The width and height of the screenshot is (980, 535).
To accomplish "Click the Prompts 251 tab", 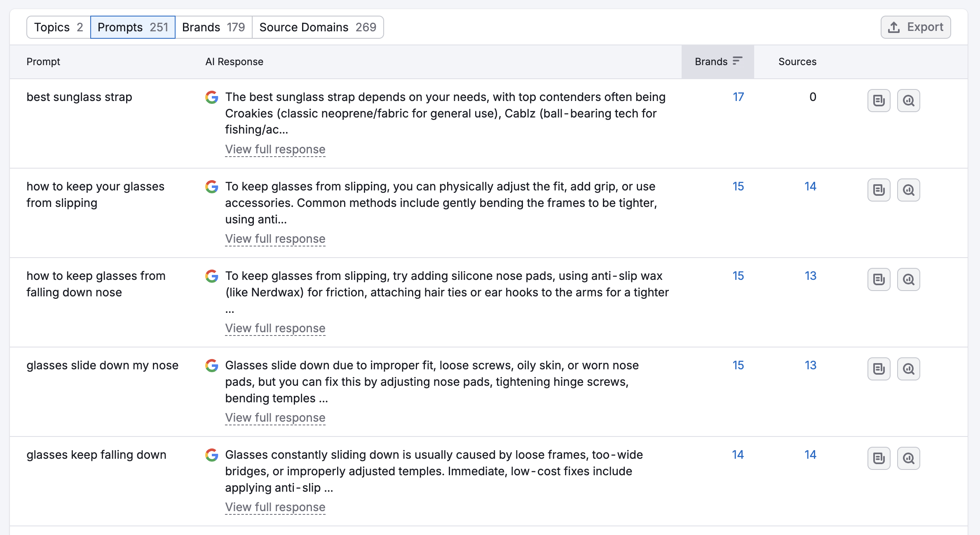I will point(133,27).
